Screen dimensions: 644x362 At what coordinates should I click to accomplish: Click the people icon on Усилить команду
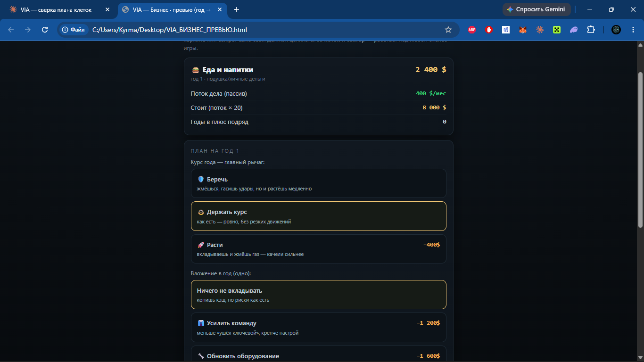point(201,323)
